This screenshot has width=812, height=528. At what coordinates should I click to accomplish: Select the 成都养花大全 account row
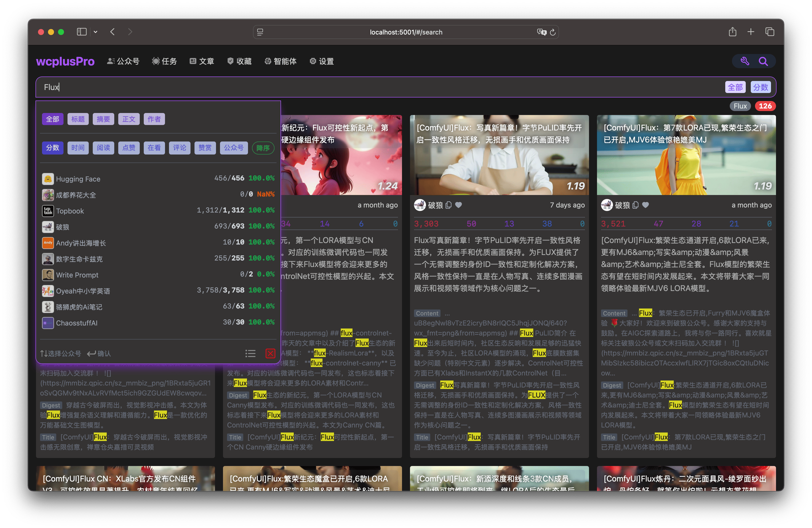point(158,195)
